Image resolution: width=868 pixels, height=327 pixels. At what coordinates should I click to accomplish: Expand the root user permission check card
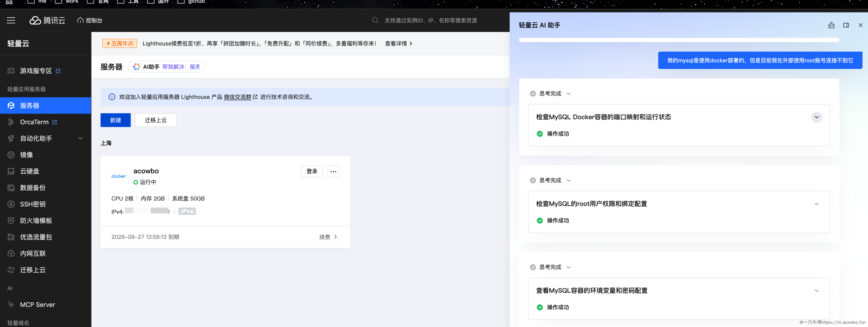816,204
